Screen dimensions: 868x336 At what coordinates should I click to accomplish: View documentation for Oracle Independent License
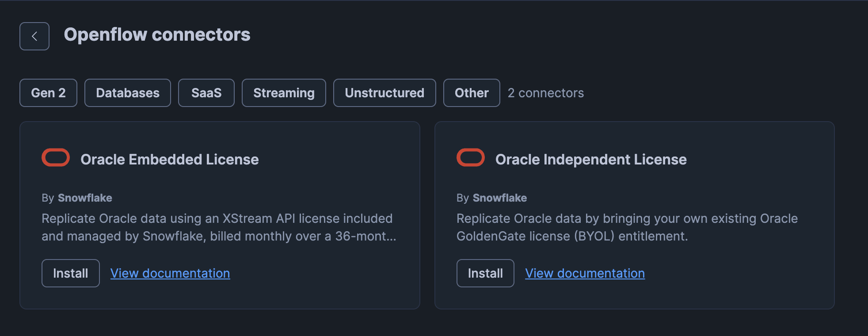coord(585,273)
